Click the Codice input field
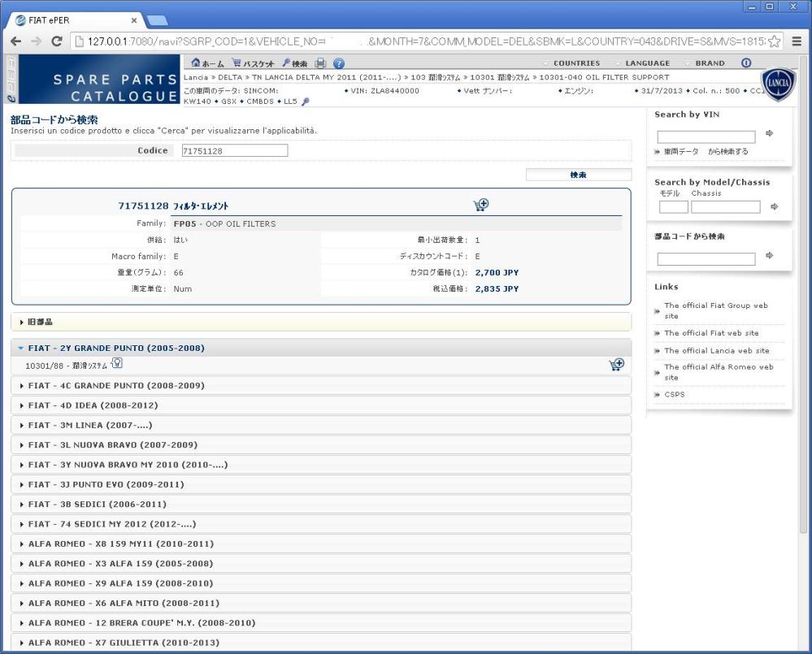This screenshot has height=654, width=812. coord(235,150)
